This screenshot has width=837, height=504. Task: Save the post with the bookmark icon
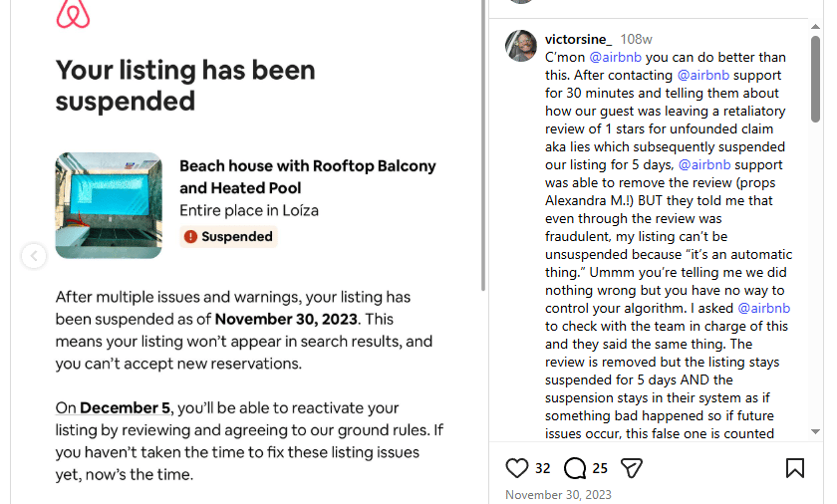(x=794, y=468)
